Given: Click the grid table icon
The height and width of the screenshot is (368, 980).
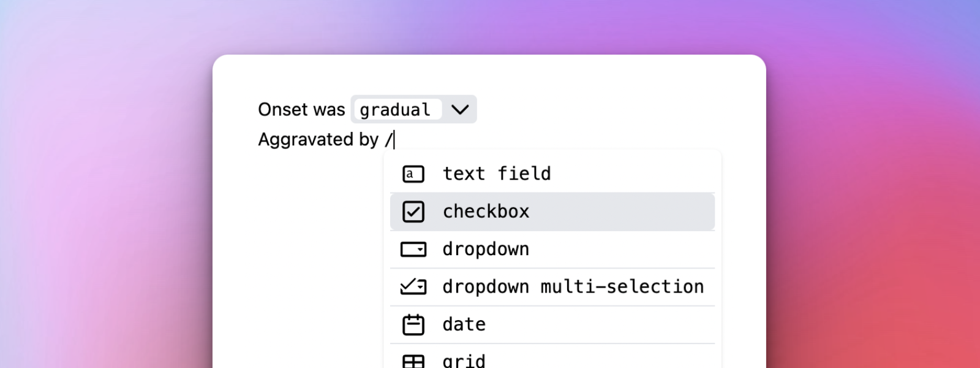Looking at the screenshot, I should click(x=413, y=361).
